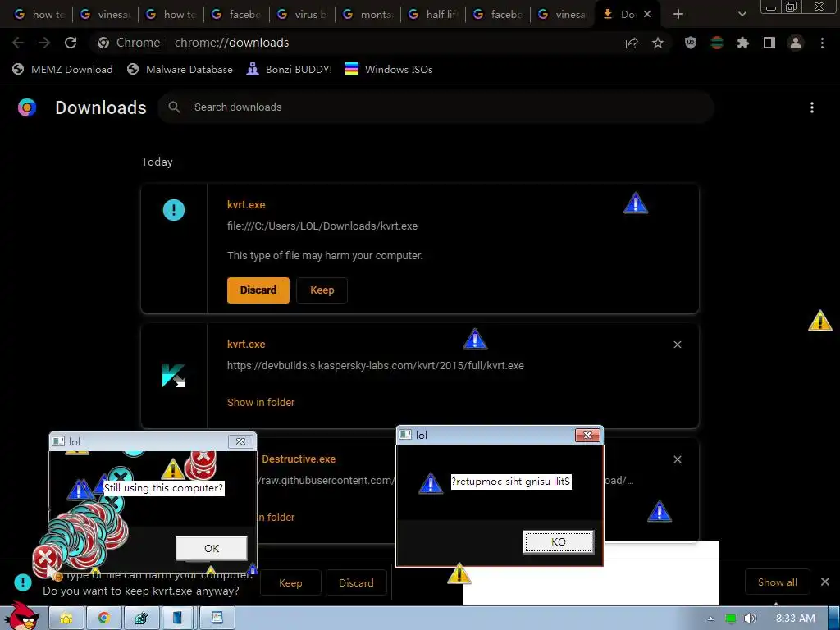The height and width of the screenshot is (630, 840).
Task: Click the Kaspersky file icon thumbnail
Action: click(174, 376)
